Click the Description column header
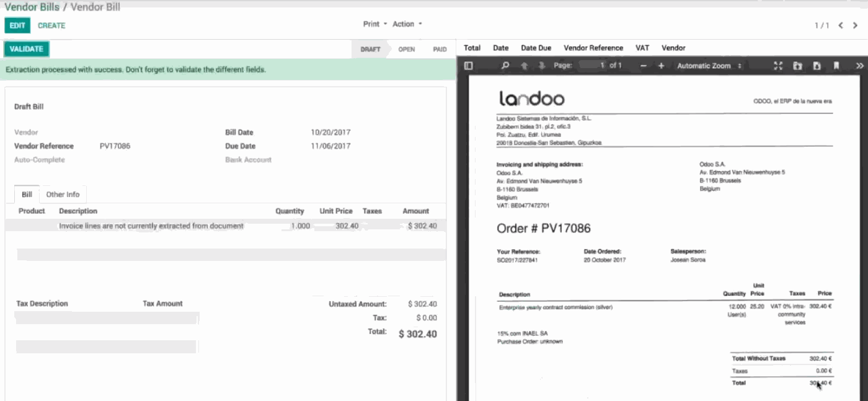Screen dimensions: 868x401 [78, 211]
